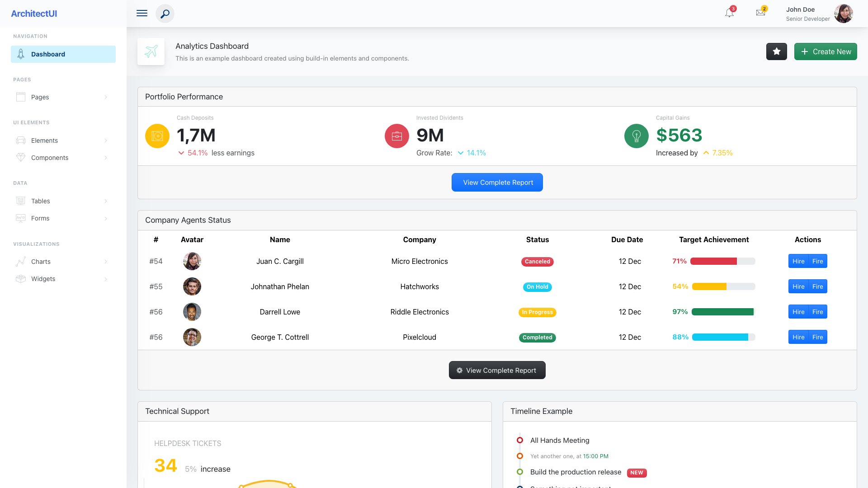Select the Charts icon in the sidebar

coord(21,261)
